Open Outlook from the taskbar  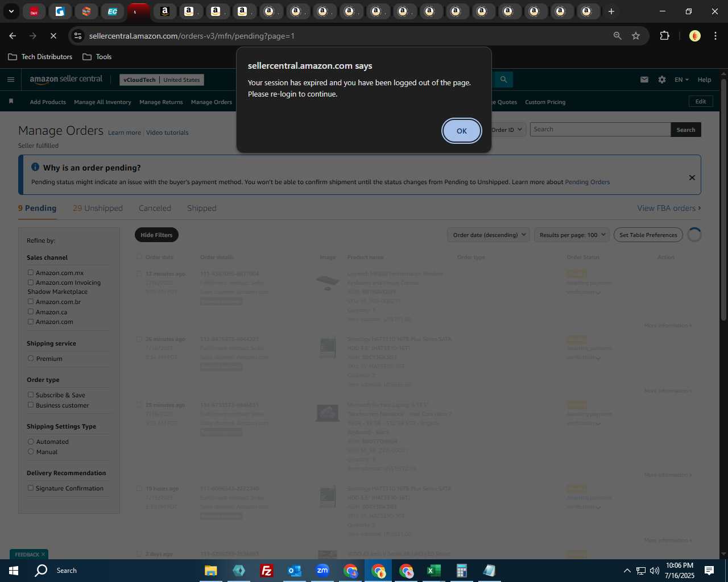tap(295, 571)
